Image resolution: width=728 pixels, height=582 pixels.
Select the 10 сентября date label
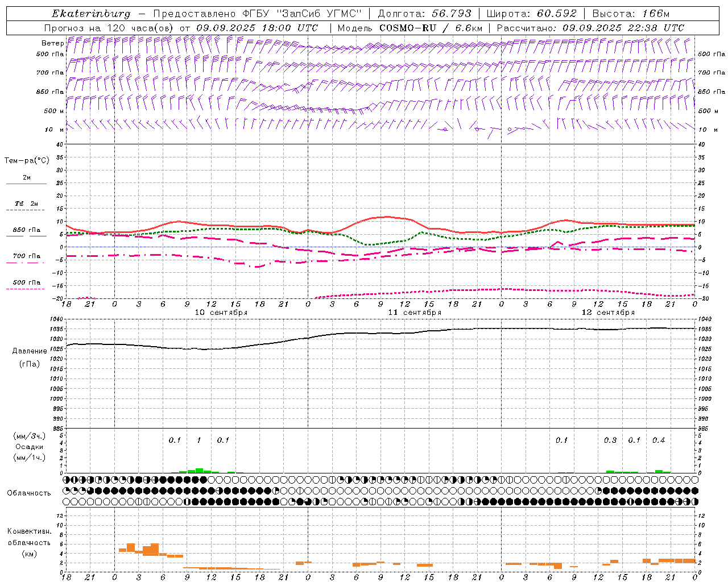coord(221,313)
